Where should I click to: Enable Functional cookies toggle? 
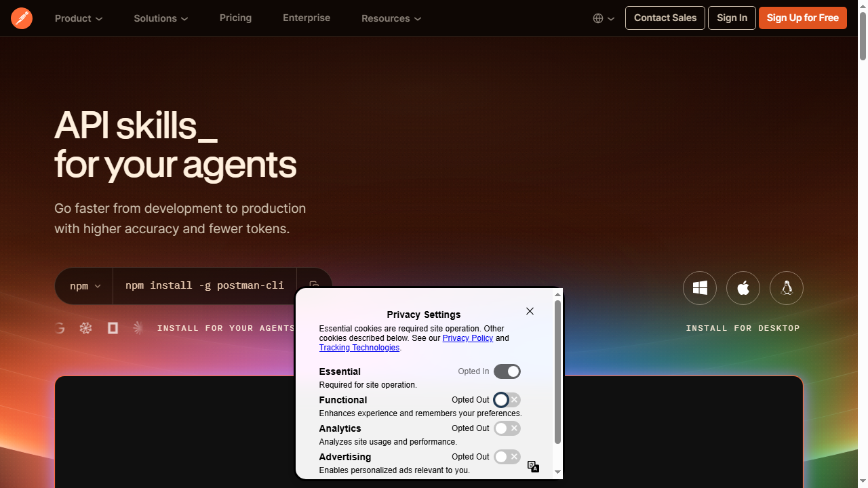[507, 400]
